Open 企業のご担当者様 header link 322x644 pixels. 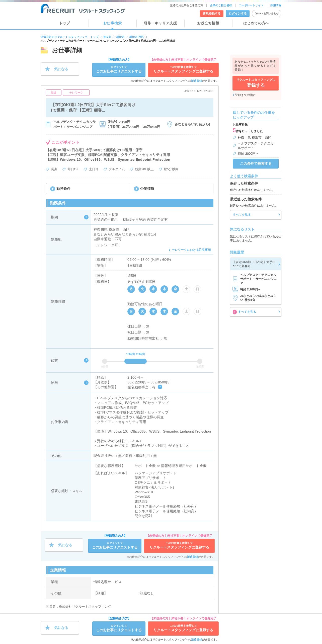(x=221, y=5)
